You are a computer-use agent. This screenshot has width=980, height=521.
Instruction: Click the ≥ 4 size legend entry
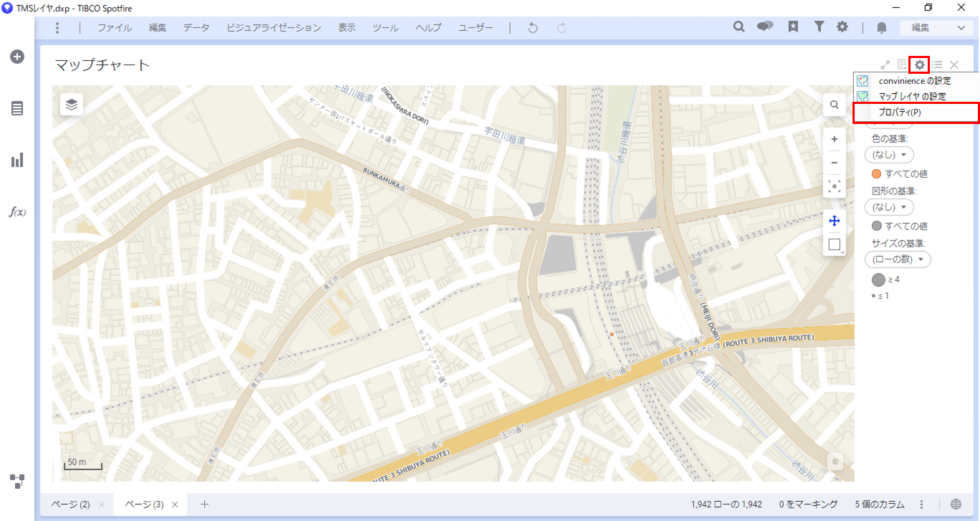pos(885,279)
